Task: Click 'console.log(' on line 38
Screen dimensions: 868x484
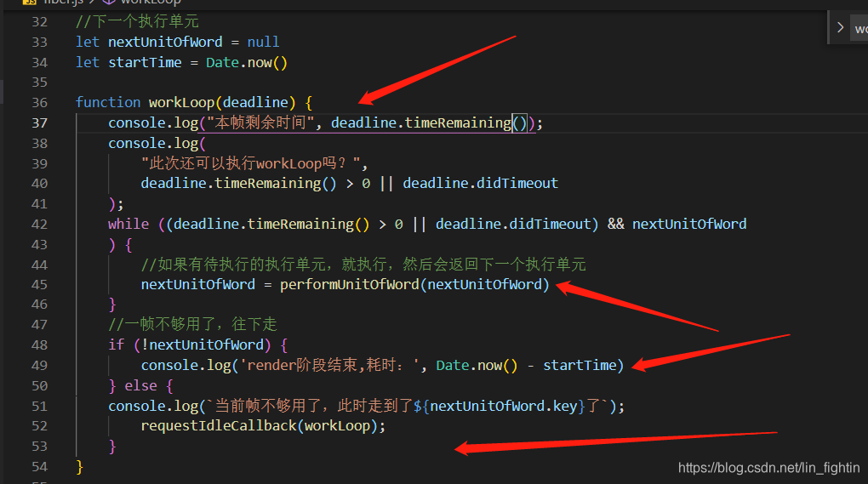Action: click(157, 143)
